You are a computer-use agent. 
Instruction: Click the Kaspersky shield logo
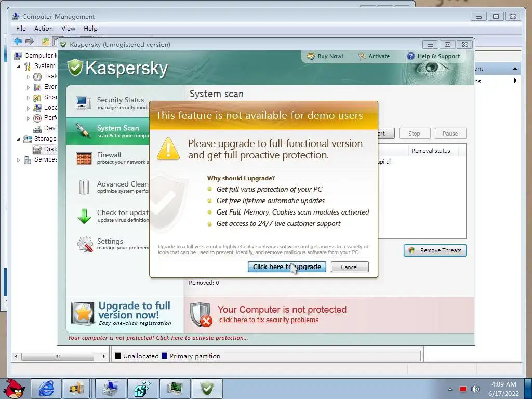click(75, 68)
